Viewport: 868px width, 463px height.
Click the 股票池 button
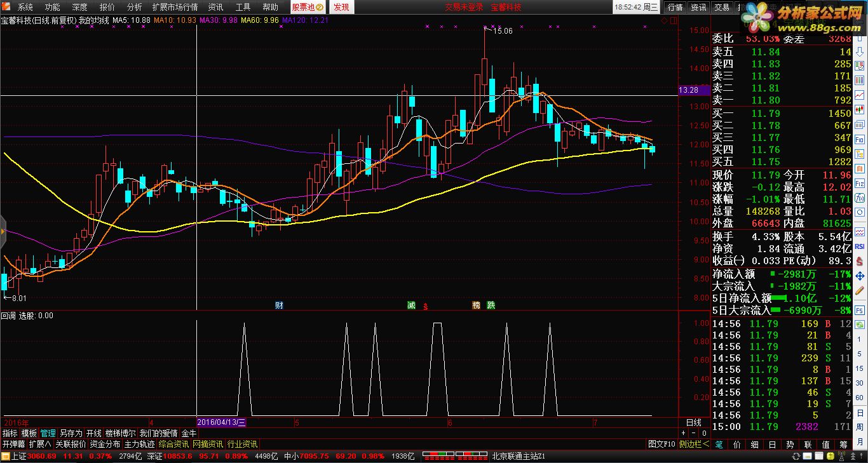point(308,7)
